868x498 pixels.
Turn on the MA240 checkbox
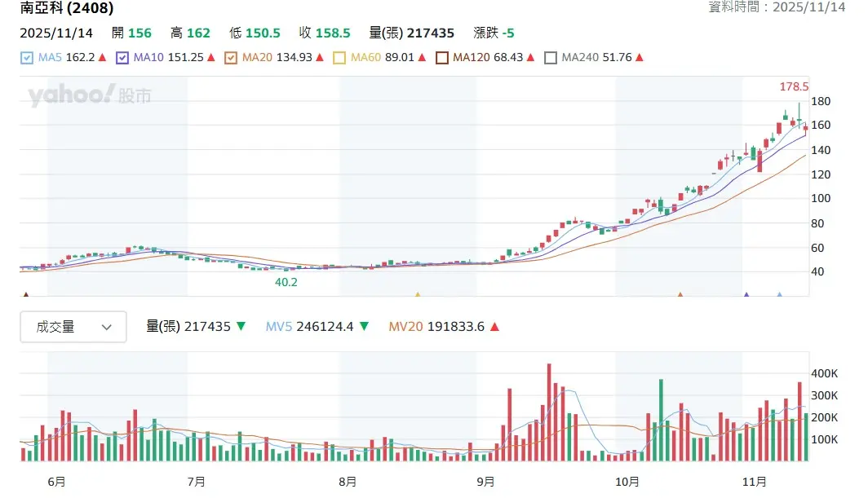pyautogui.click(x=551, y=58)
